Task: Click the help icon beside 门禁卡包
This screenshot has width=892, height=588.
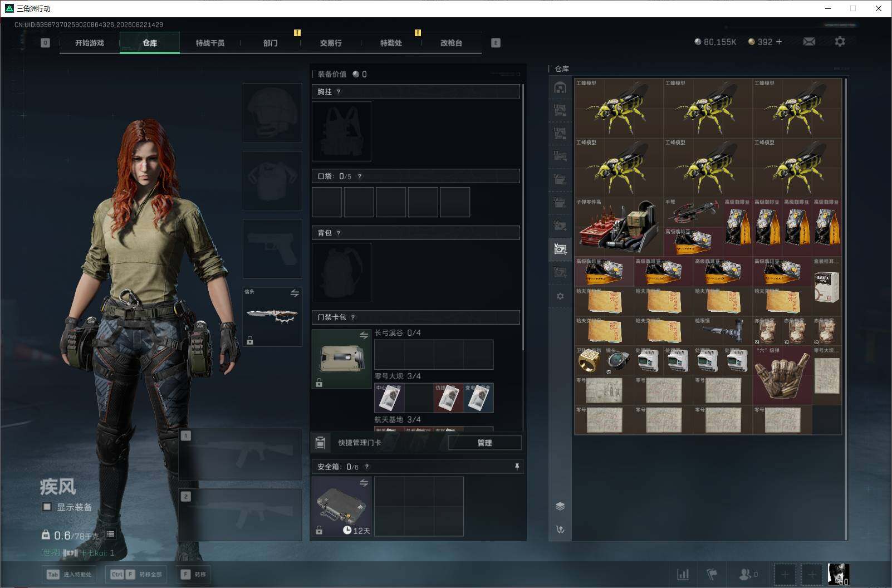Action: [353, 317]
